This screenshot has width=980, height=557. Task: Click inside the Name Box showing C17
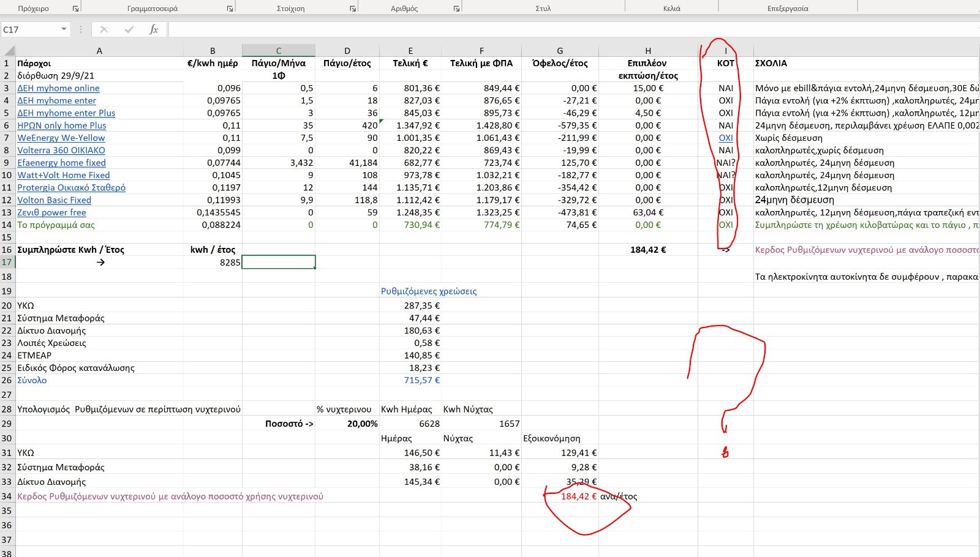31,29
